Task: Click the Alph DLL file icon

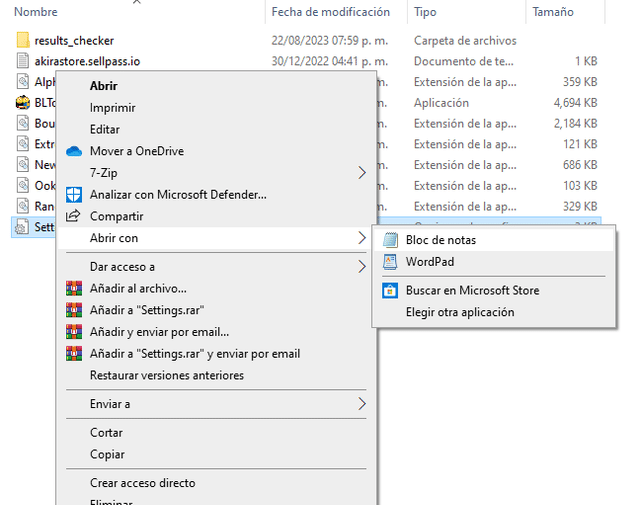Action: (23, 82)
